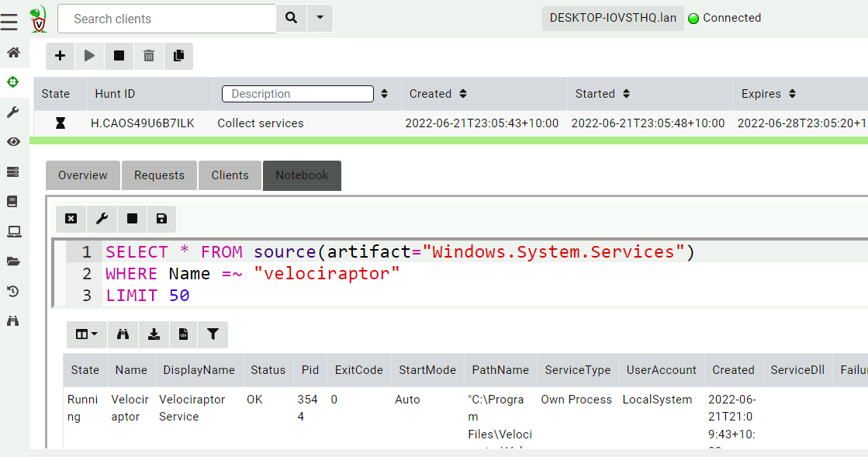The image size is (868, 457).
Task: Open Virtual Filesystem folder icon
Action: click(13, 261)
